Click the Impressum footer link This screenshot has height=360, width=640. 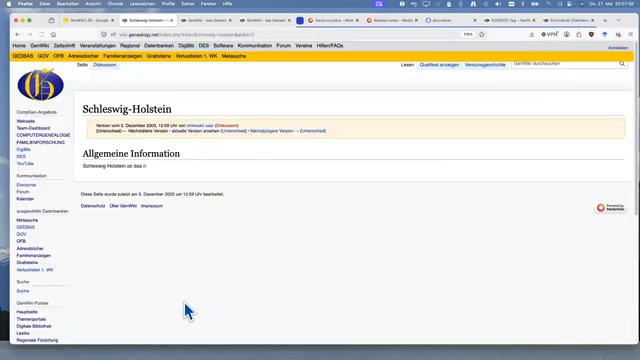[x=152, y=206]
